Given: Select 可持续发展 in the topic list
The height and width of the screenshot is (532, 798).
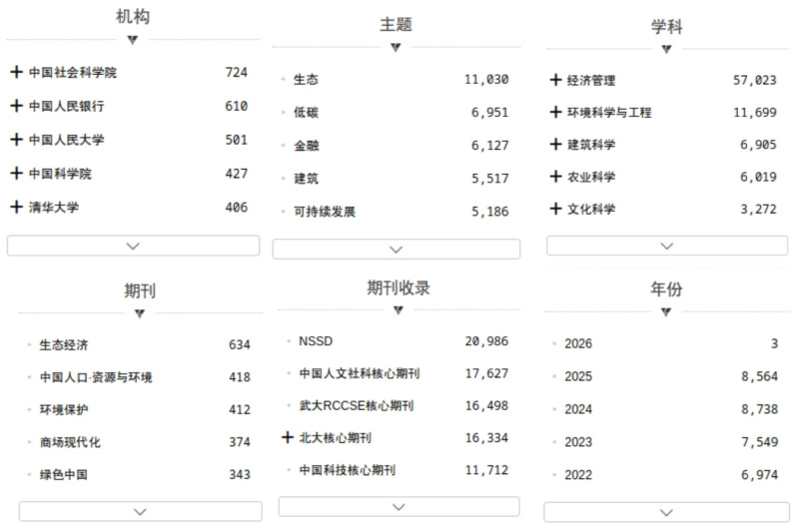Looking at the screenshot, I should click(x=325, y=212).
